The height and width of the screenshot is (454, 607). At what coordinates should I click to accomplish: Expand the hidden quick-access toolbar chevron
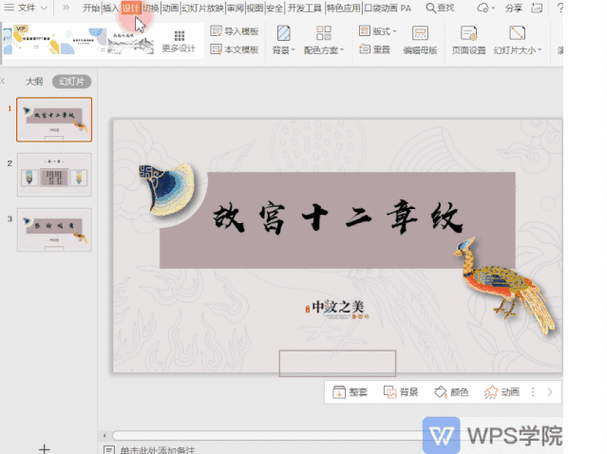click(66, 8)
